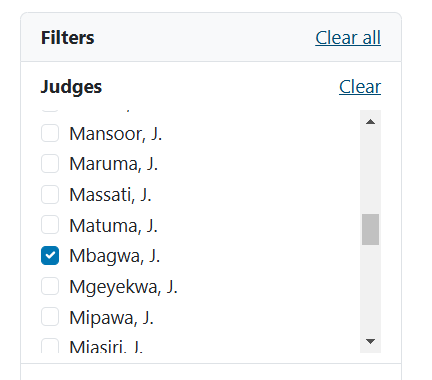Check the partially visible Mjasiri, J. checkbox
The width and height of the screenshot is (432, 380).
50,346
